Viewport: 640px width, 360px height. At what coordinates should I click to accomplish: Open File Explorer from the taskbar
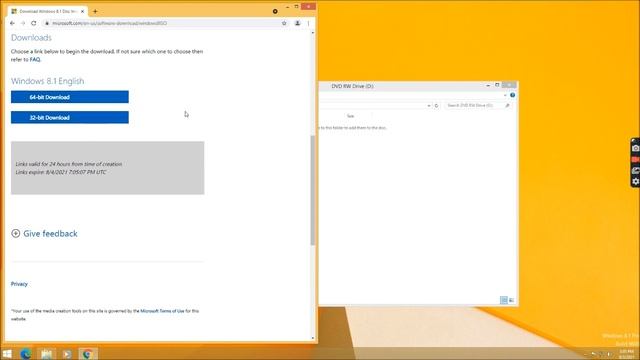coord(46,353)
